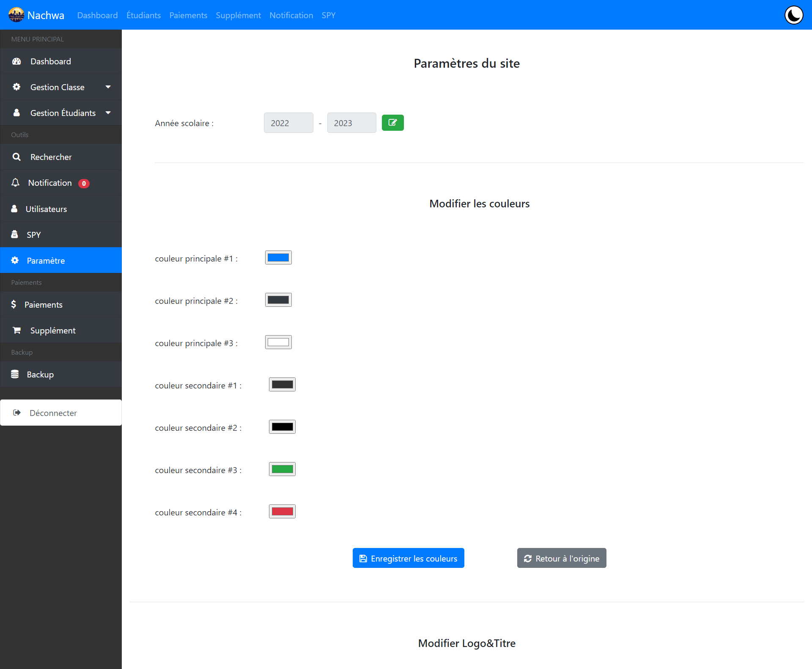The width and height of the screenshot is (812, 669).
Task: Click the Paiements dollar icon
Action: click(14, 305)
